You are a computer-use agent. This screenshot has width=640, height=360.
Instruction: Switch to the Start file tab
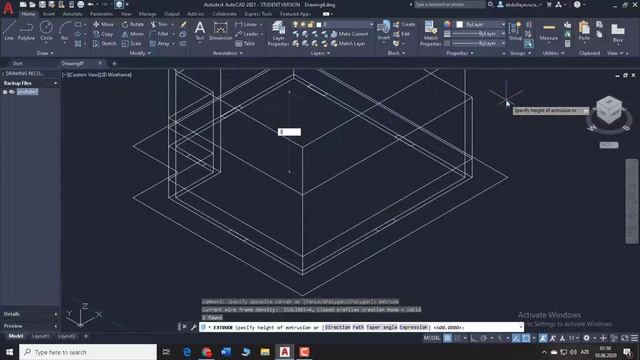pos(18,64)
